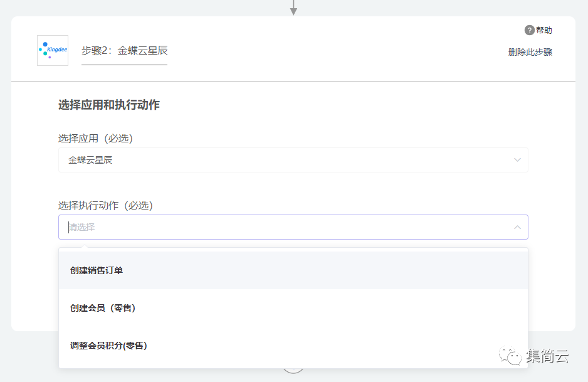Focus the 选择执行动作 请选择 field
Screen dimensions: 588x382
[x=293, y=227]
